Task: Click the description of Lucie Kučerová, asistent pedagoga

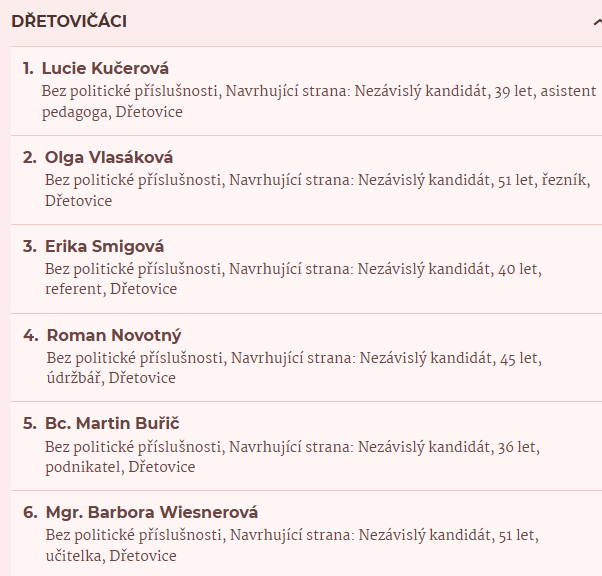Action: tap(319, 102)
